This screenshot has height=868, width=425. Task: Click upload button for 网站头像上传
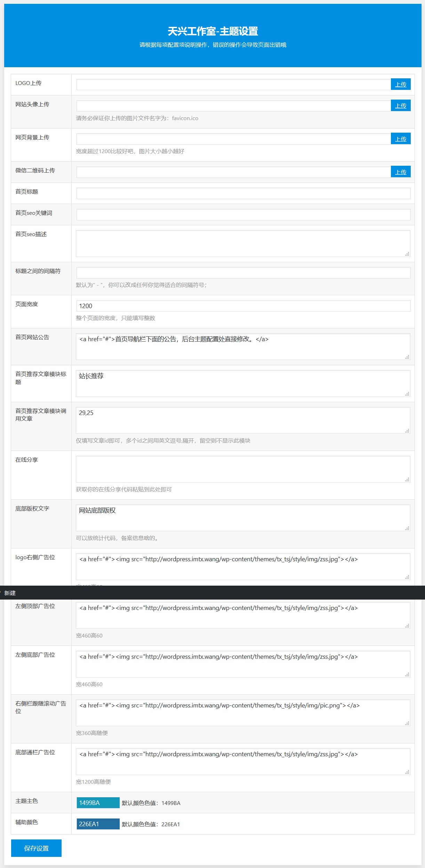coord(401,105)
